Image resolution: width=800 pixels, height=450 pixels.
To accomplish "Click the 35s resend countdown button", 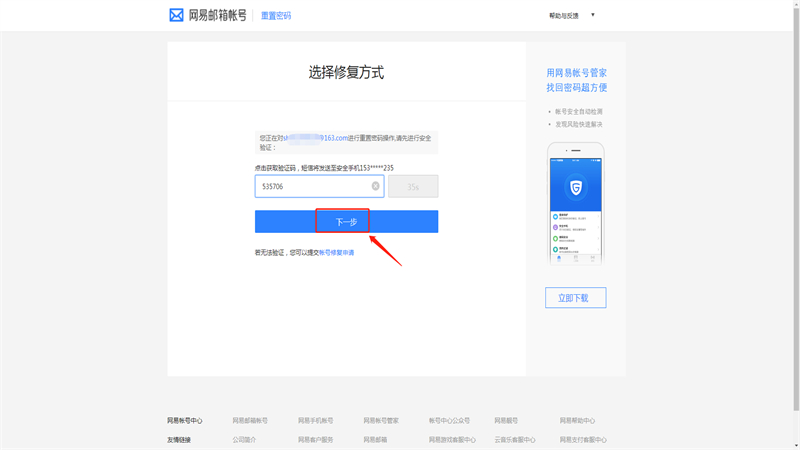I will pyautogui.click(x=413, y=186).
